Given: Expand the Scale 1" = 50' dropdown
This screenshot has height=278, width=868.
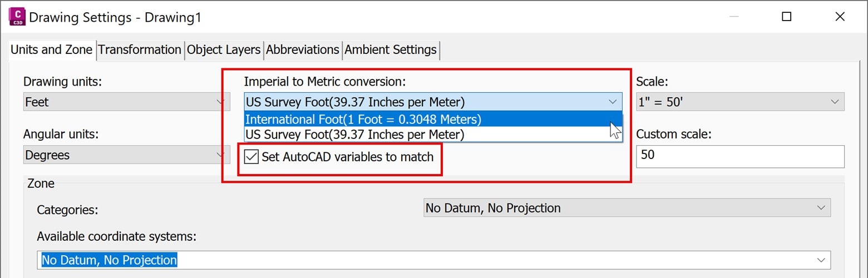Looking at the screenshot, I should pyautogui.click(x=741, y=102).
